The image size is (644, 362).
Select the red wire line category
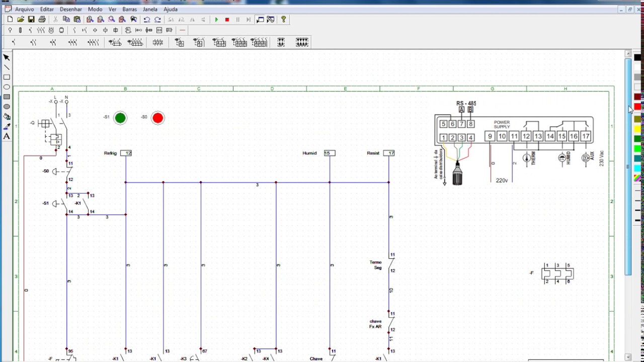click(x=182, y=31)
